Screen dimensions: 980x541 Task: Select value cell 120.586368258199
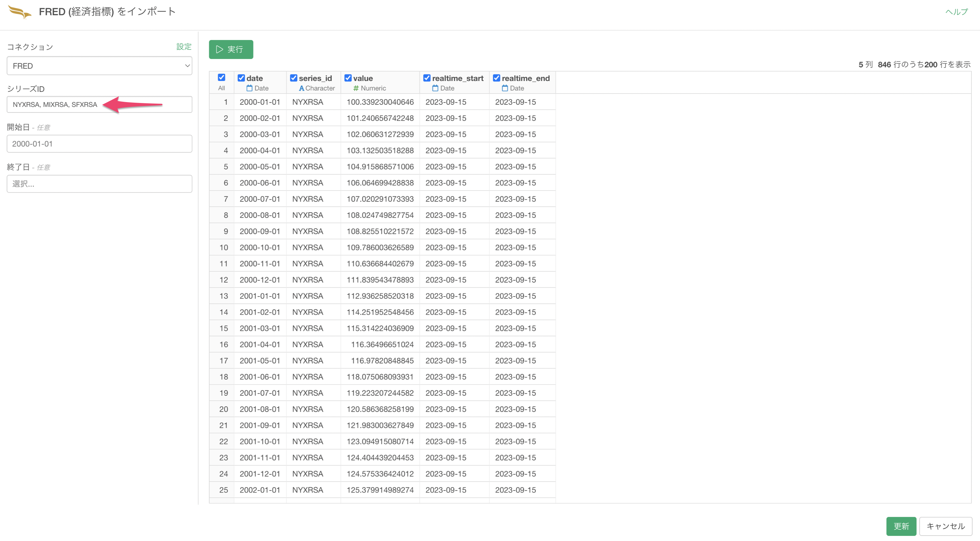[x=380, y=409]
